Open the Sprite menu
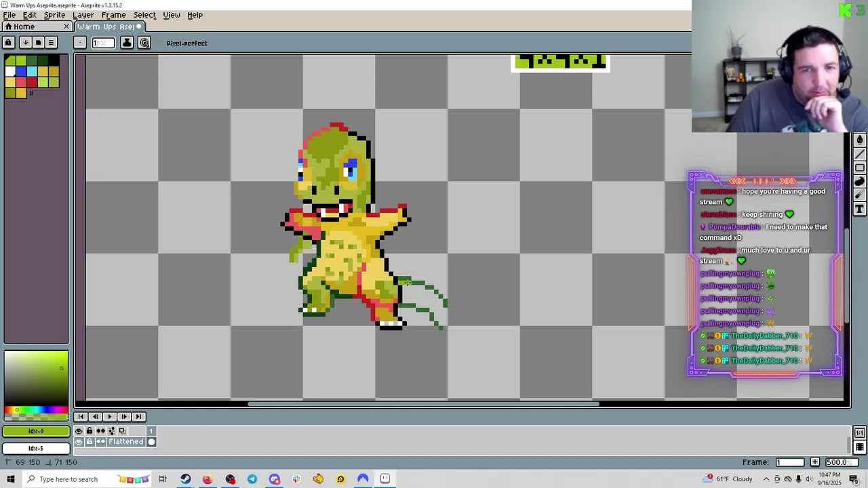 (x=54, y=15)
